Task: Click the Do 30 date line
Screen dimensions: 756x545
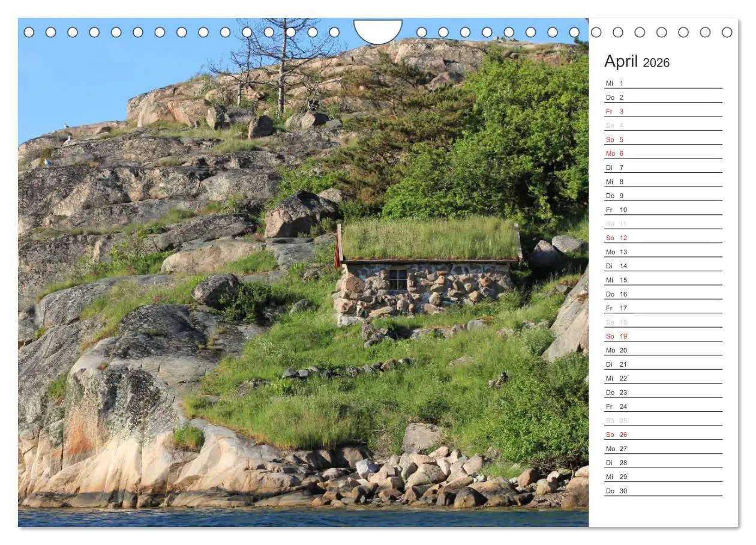Action: click(614, 490)
